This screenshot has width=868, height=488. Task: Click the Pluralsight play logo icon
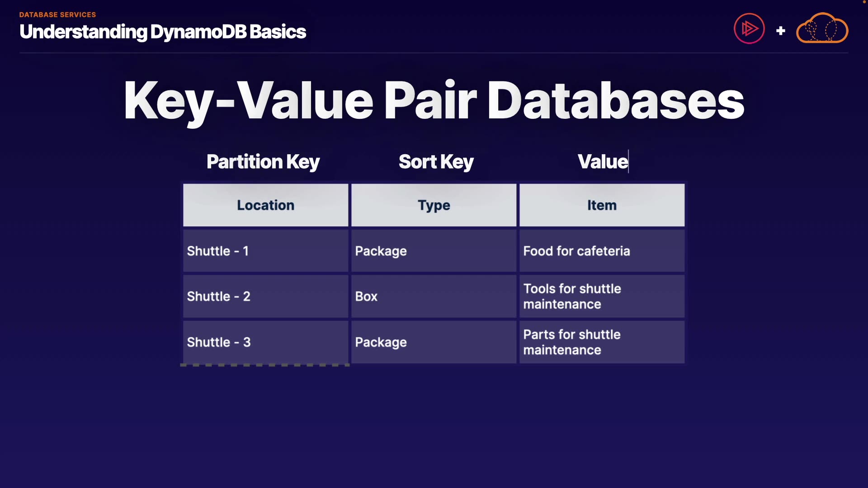pyautogui.click(x=749, y=28)
